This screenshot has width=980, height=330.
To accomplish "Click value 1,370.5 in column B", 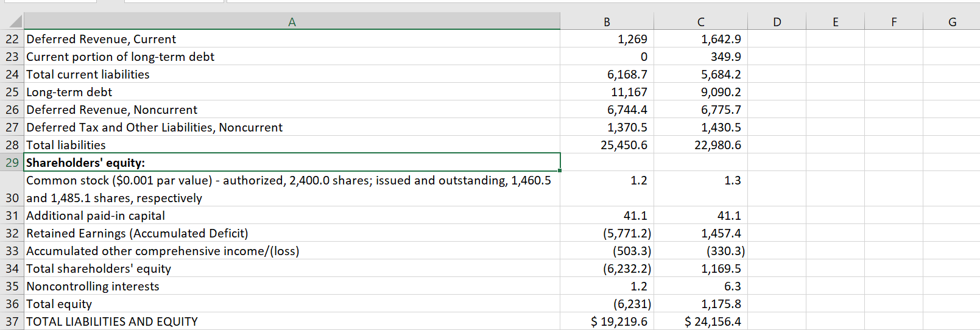I will pos(607,127).
